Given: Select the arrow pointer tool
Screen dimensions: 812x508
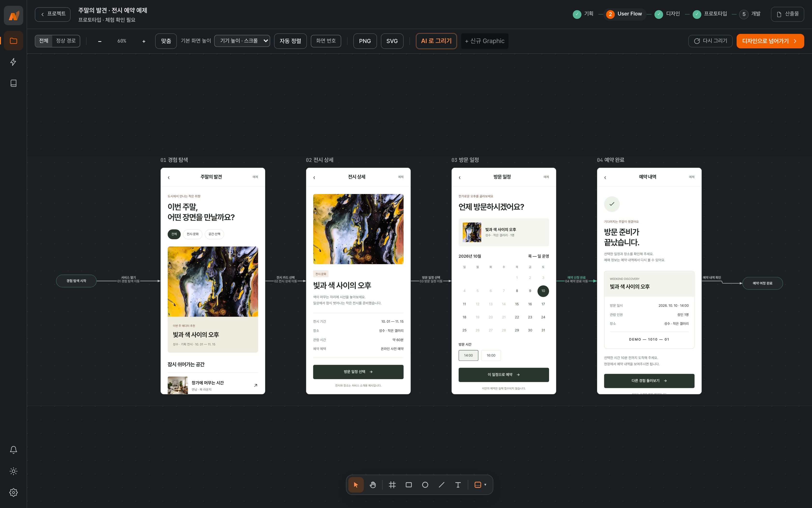Looking at the screenshot, I should [x=356, y=485].
